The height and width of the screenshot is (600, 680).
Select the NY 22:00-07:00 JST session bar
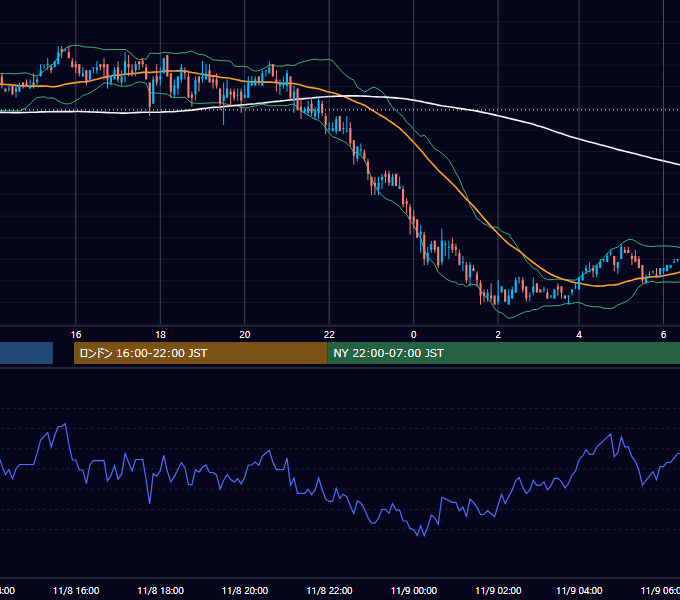pyautogui.click(x=503, y=353)
